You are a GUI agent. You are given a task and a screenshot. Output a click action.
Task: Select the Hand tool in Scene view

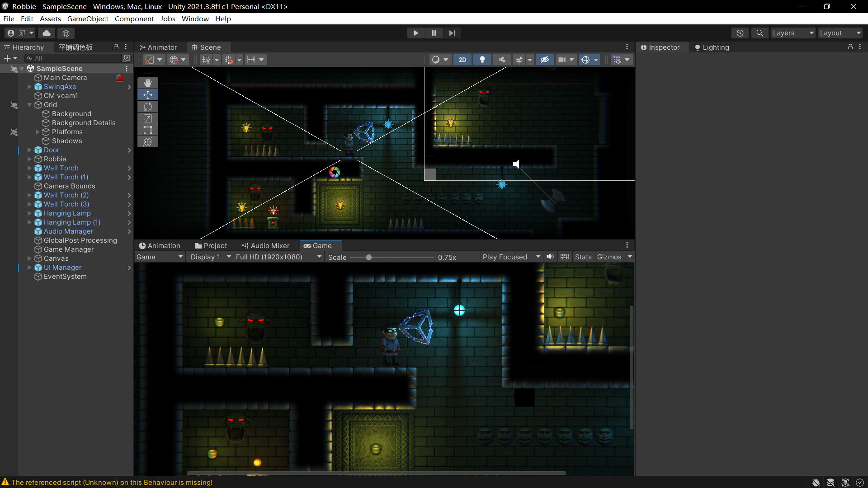tap(148, 83)
